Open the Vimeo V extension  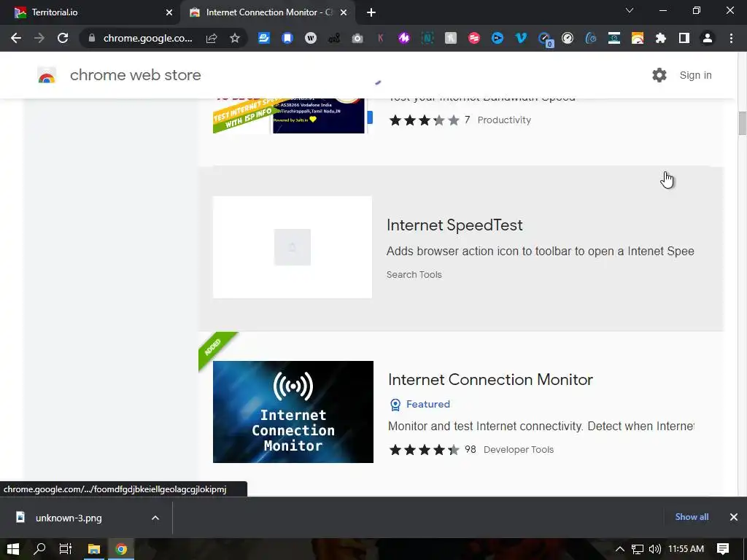pyautogui.click(x=521, y=38)
